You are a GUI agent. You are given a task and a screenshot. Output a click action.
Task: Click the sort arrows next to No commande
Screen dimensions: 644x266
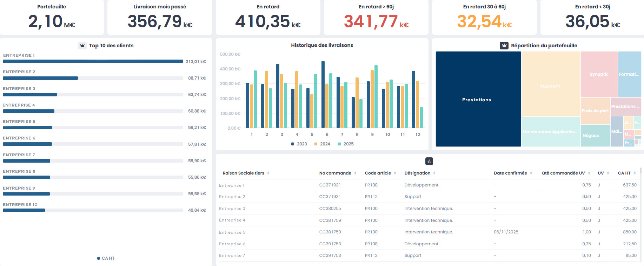pos(355,173)
